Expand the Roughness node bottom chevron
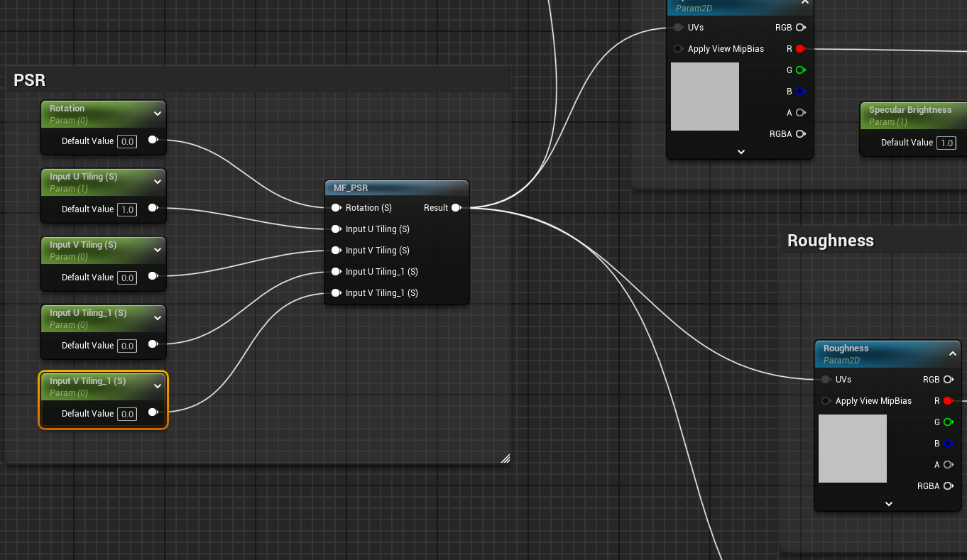967x560 pixels. click(x=889, y=503)
